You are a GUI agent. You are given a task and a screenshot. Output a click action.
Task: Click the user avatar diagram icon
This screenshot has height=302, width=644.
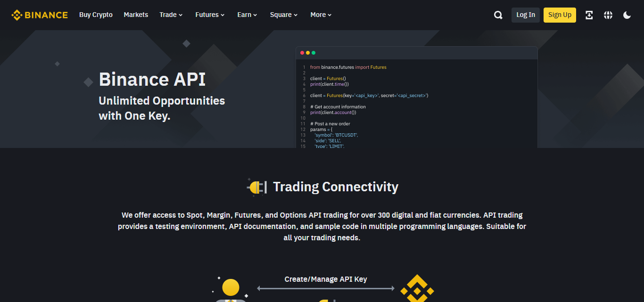[x=231, y=290]
